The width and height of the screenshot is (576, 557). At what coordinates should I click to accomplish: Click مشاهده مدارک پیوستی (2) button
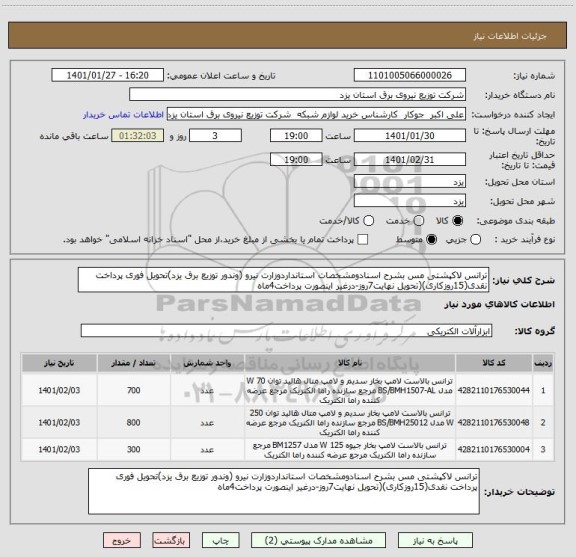point(318,540)
